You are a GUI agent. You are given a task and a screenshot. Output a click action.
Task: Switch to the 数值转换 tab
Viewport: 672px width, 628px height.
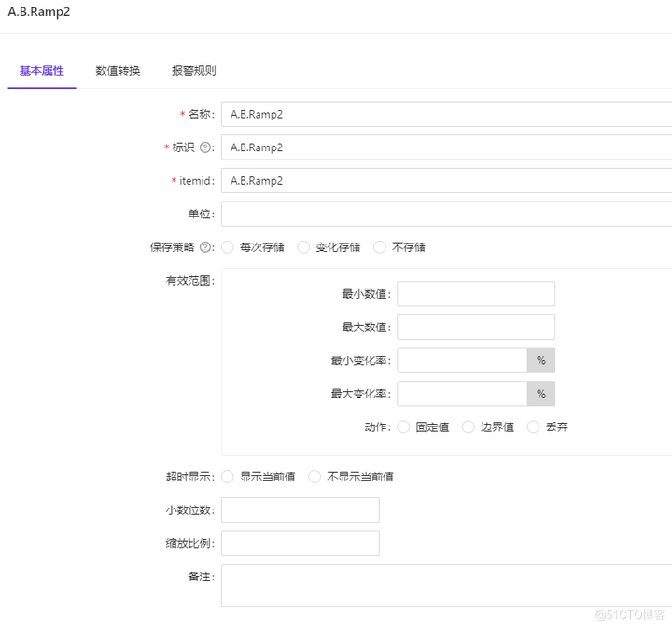click(x=118, y=71)
